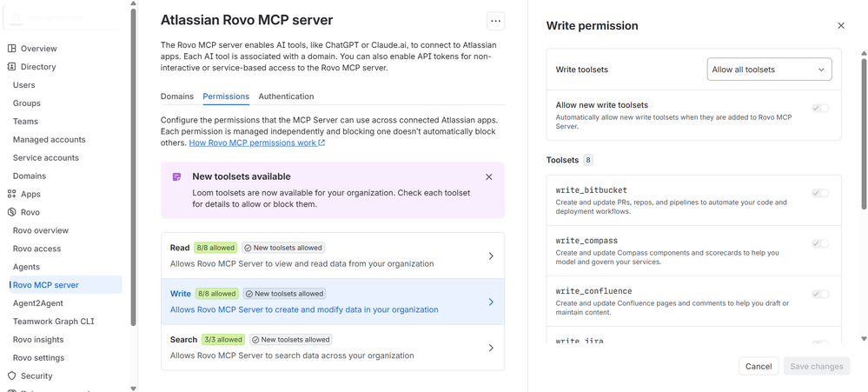868x392 pixels.
Task: Open the more options ellipsis button
Action: (x=495, y=21)
